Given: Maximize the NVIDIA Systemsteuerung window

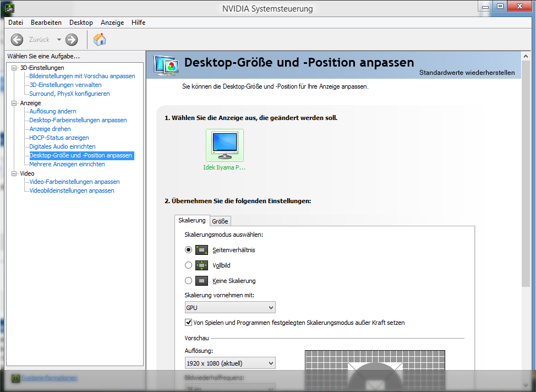Looking at the screenshot, I should [x=500, y=7].
